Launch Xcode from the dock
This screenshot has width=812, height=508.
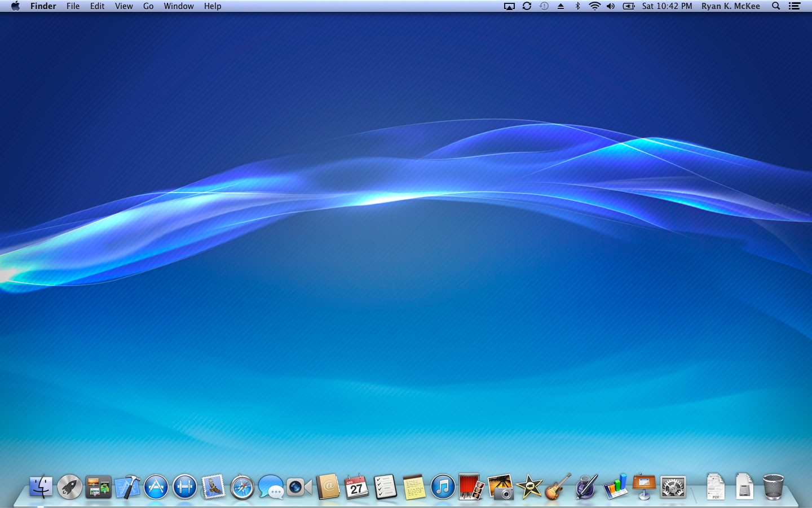[x=127, y=487]
